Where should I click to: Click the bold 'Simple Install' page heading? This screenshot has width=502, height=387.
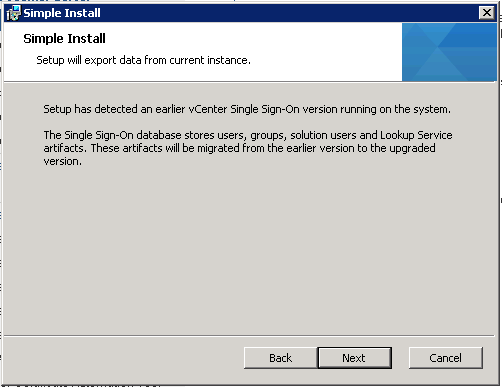[64, 39]
